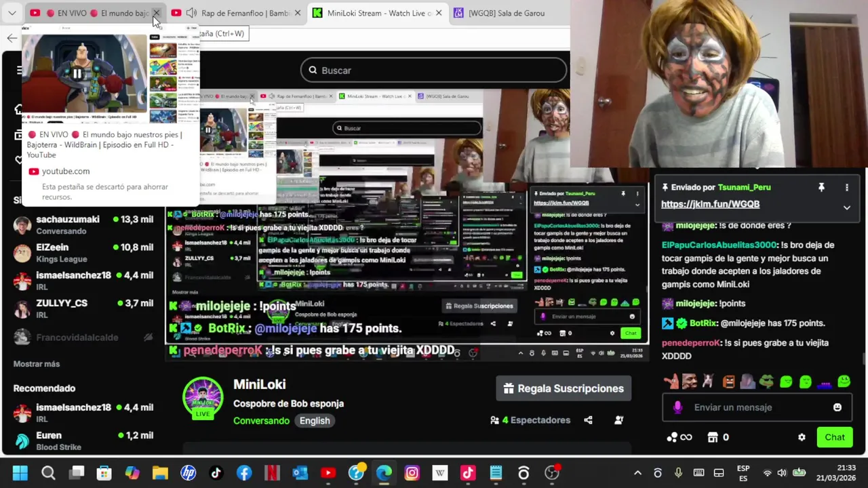Screen dimensions: 868x488
Task: Open chat settings gear
Action: click(802, 437)
